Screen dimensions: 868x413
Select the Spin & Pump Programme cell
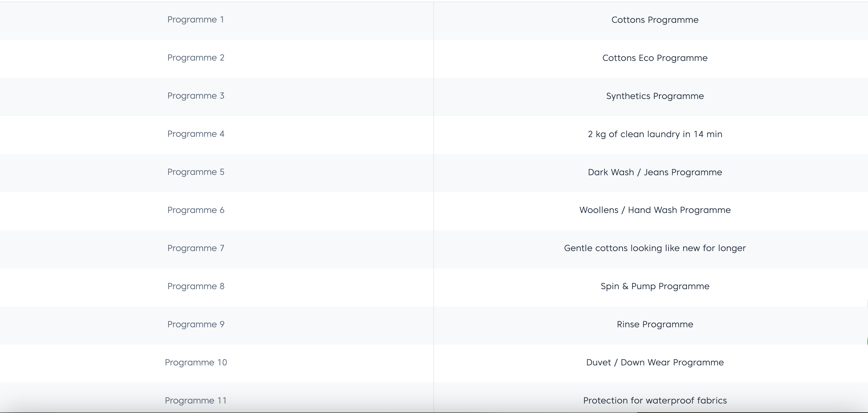tap(655, 286)
